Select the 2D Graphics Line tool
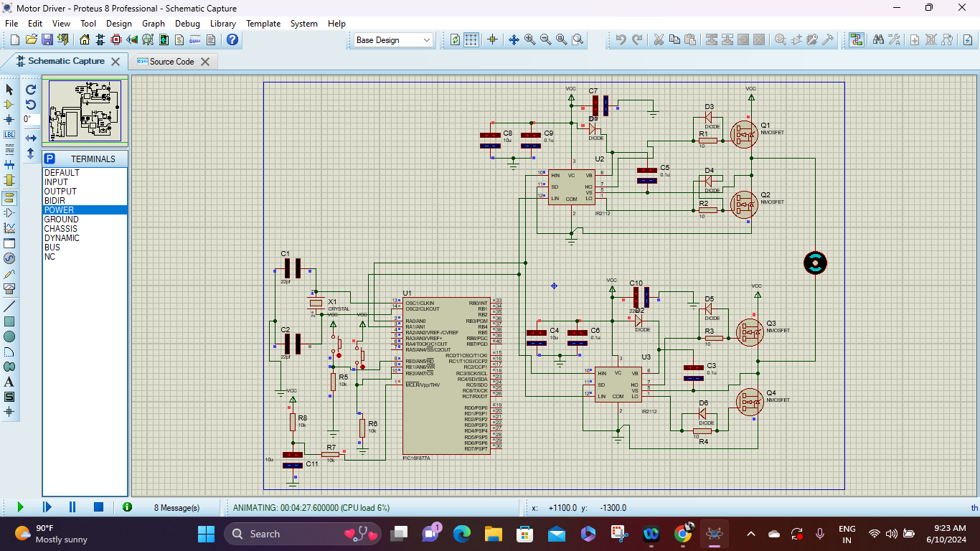Viewport: 980px width, 551px height. click(9, 306)
